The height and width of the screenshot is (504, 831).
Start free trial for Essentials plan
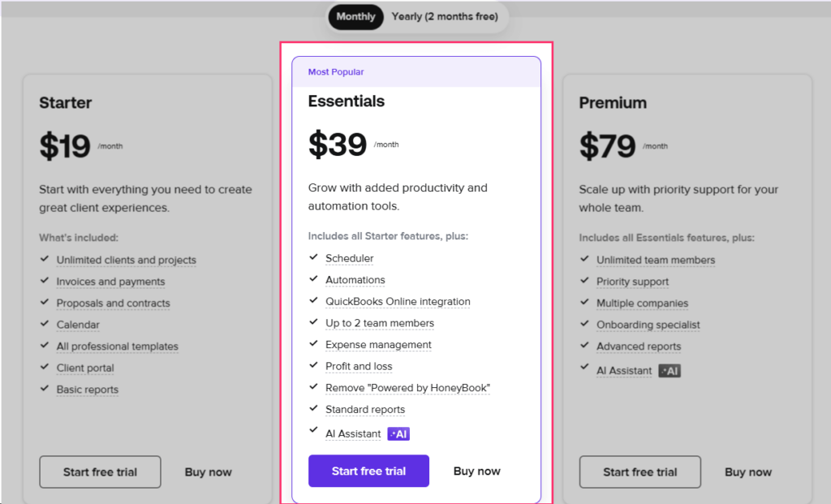tap(369, 472)
